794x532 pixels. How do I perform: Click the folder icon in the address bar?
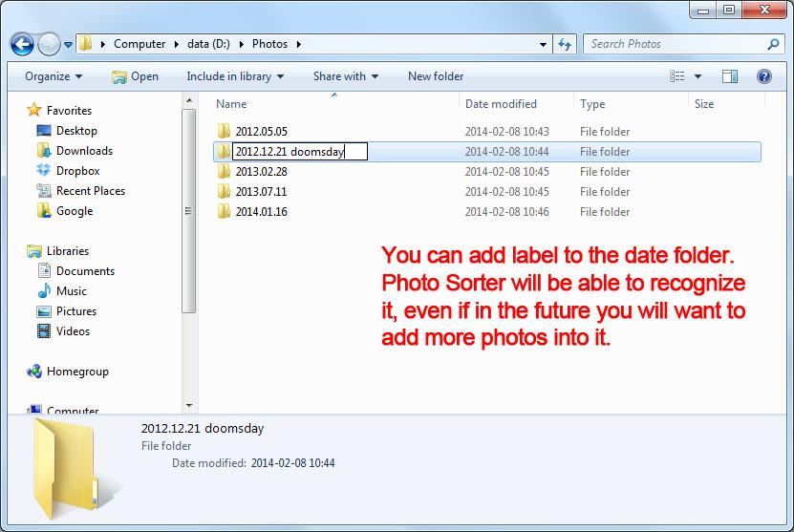(x=86, y=44)
